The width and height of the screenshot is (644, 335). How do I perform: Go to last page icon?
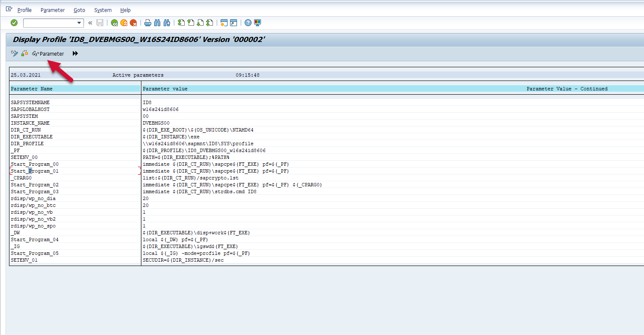pyautogui.click(x=210, y=23)
